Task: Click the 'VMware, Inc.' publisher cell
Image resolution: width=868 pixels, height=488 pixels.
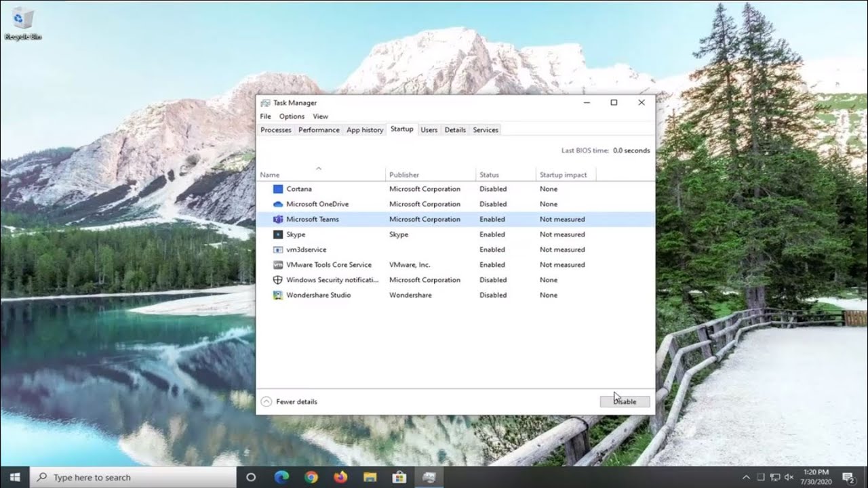Action: pos(410,265)
